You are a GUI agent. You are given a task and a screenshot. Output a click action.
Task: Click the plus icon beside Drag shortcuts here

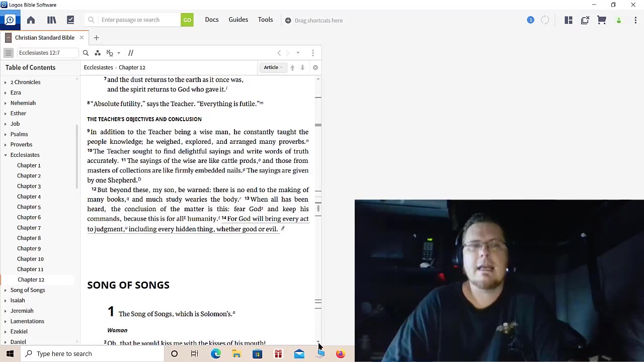pyautogui.click(x=288, y=21)
